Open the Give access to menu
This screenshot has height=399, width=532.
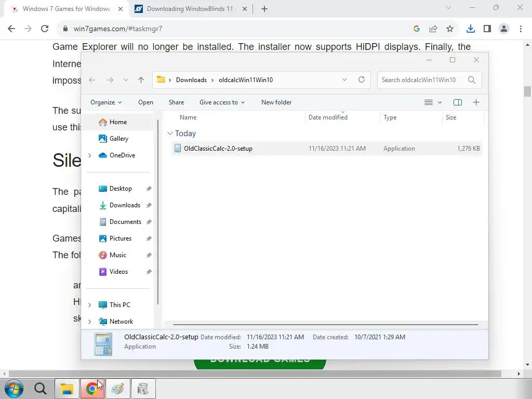click(x=222, y=102)
